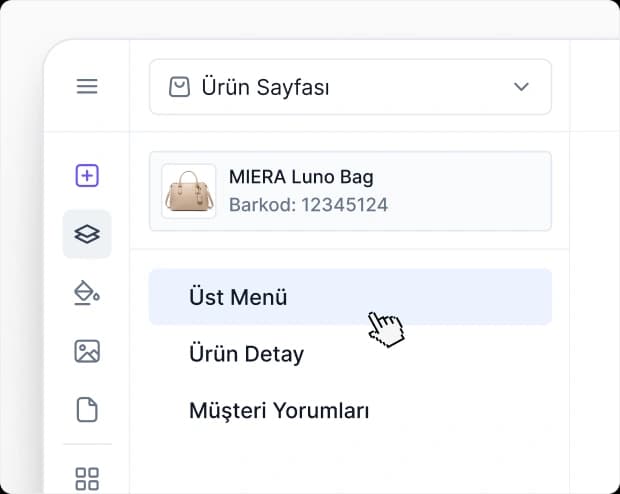
Task: Click the shopping bag icon beside Ürün Sayfası
Action: pyautogui.click(x=179, y=87)
